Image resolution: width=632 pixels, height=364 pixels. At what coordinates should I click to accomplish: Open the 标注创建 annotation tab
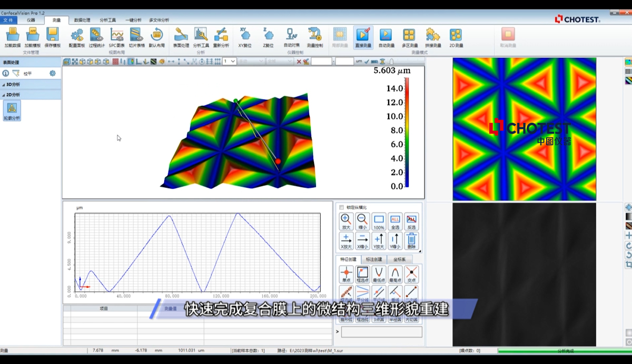tap(373, 259)
